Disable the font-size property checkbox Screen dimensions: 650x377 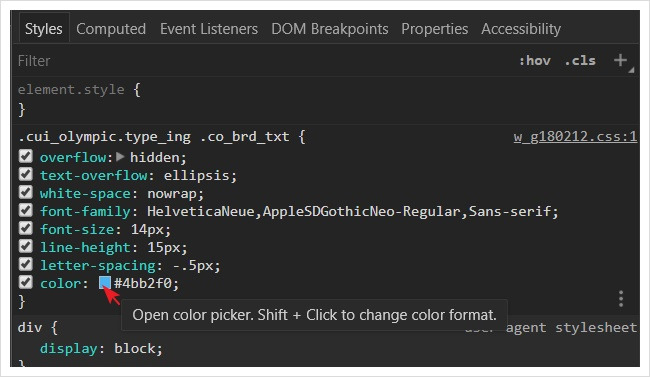(x=26, y=228)
